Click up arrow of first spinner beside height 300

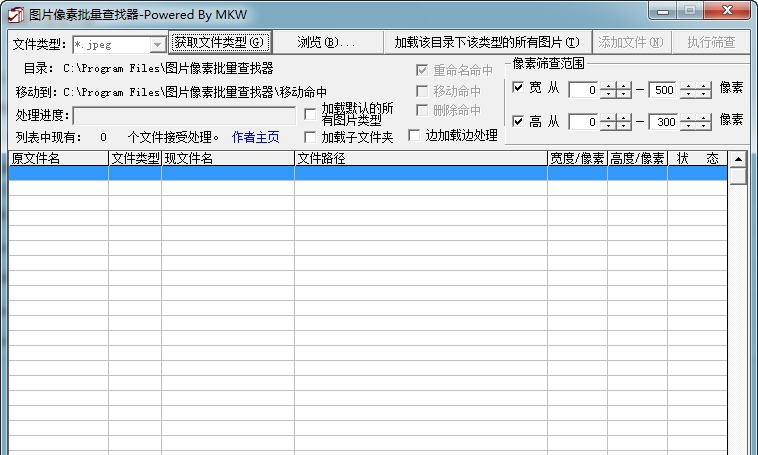point(688,118)
